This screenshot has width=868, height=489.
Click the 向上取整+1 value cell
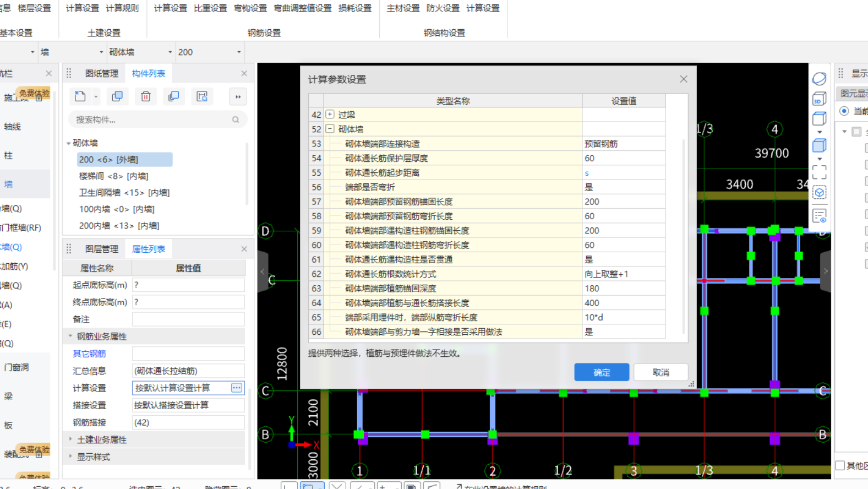click(624, 274)
